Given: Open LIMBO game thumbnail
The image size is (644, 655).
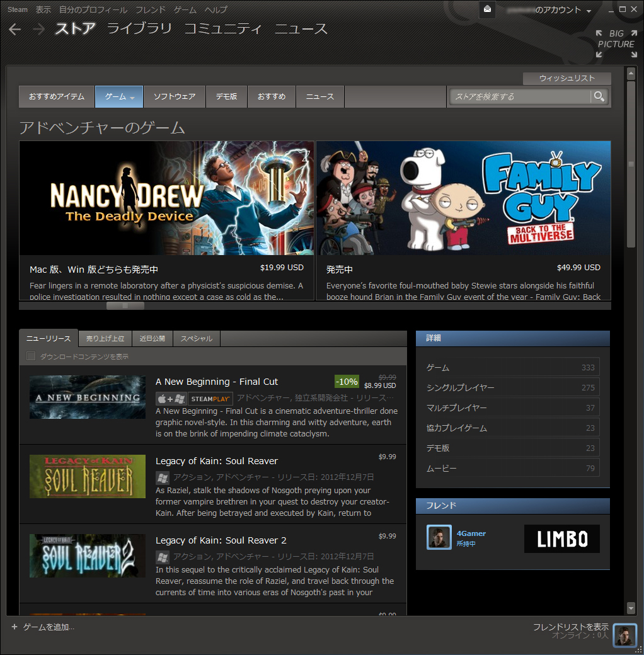Looking at the screenshot, I should (x=561, y=538).
